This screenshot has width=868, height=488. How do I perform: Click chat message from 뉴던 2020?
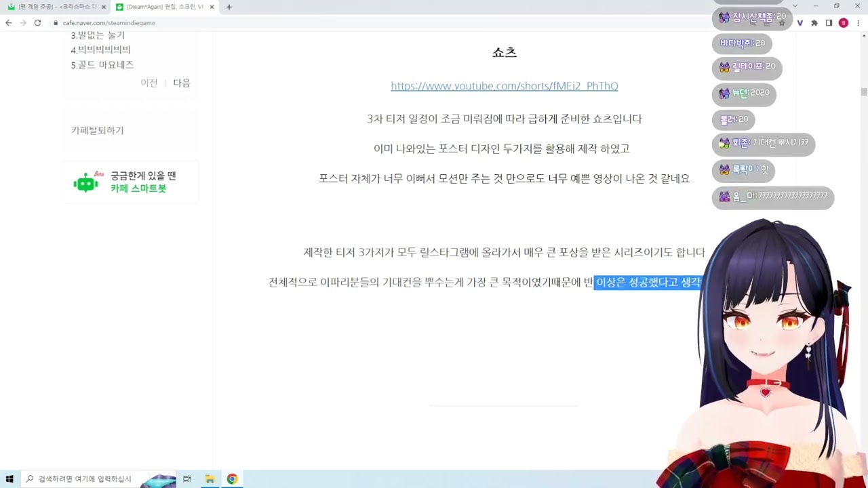744,93
